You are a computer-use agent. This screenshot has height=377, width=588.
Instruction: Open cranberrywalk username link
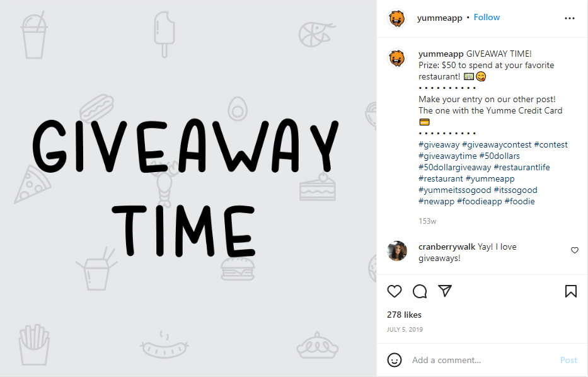click(447, 247)
